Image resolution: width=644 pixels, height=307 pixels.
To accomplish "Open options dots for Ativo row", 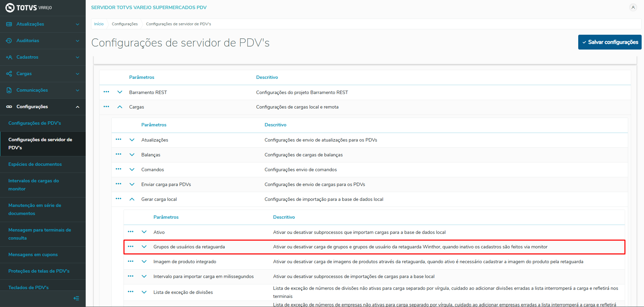I will (x=131, y=232).
